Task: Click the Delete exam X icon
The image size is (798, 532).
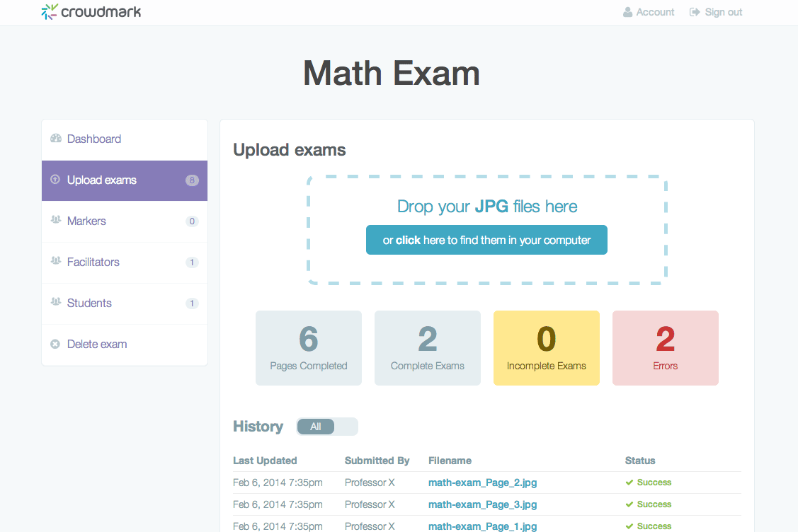Action: pyautogui.click(x=56, y=345)
